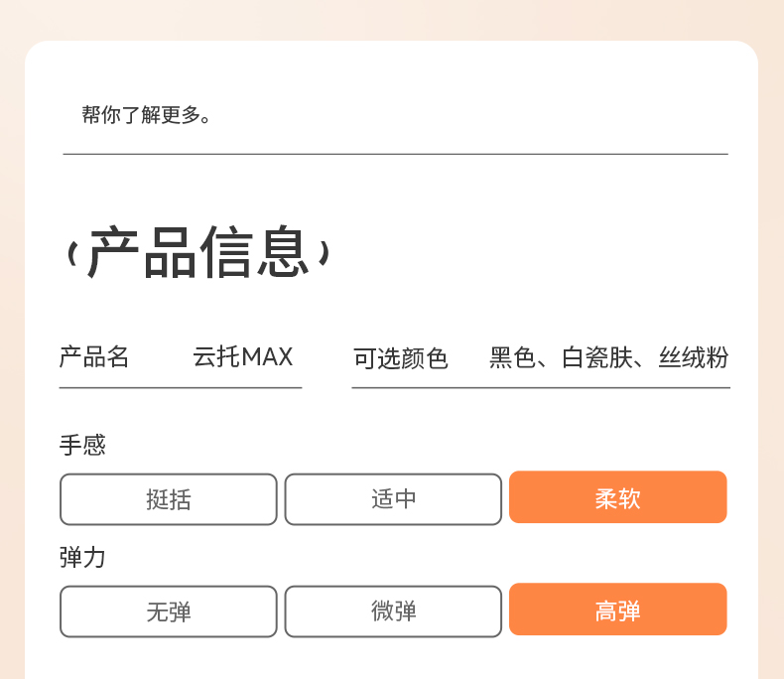
Task: Select the 挺括 hand-feel option
Action: [168, 499]
